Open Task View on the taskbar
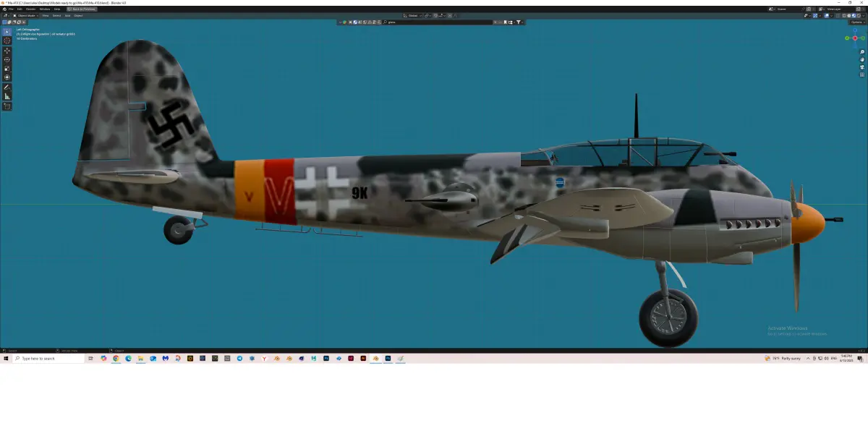Screen dimensions: 868x426 tap(90, 358)
